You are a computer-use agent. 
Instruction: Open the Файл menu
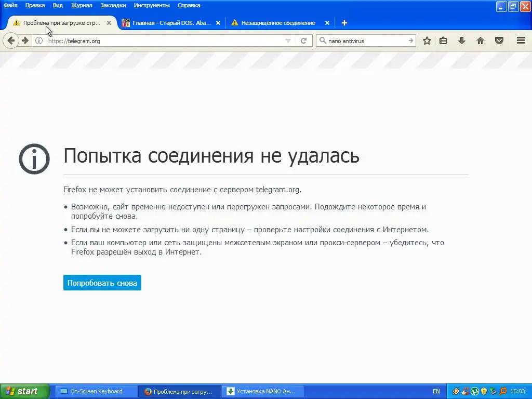(10, 5)
